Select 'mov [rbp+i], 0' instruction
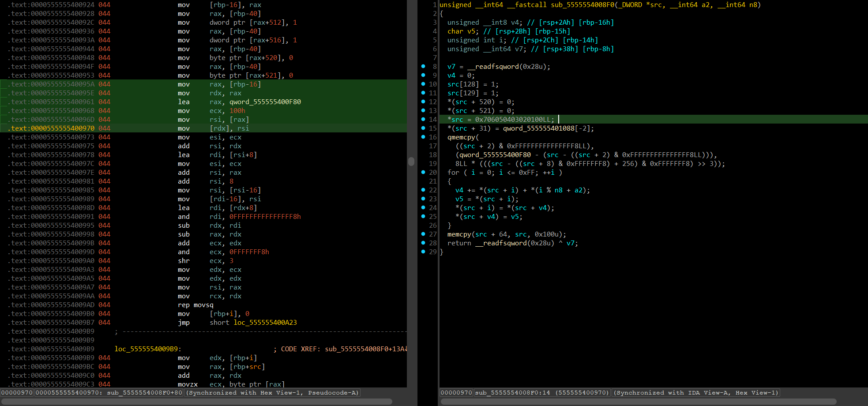Screen dimensions: 868x406 214,314
